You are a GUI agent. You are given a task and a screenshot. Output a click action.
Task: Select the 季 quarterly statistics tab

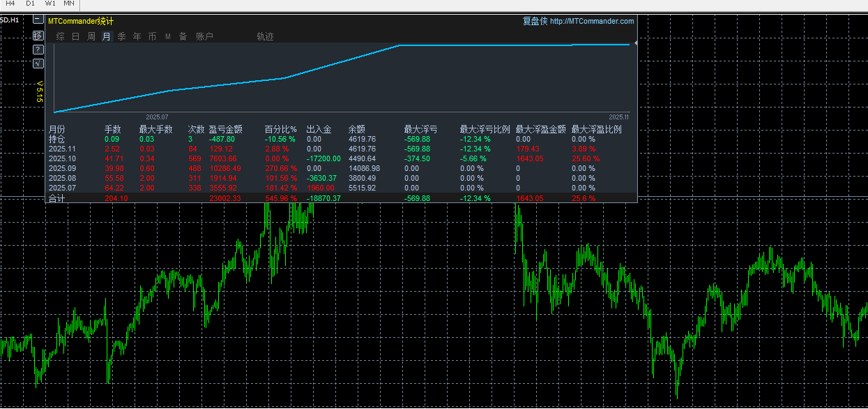121,36
